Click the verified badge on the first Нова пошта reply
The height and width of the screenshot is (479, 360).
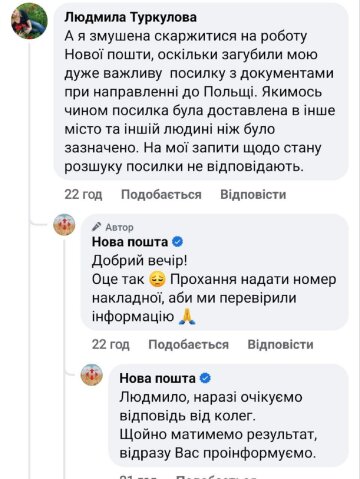pyautogui.click(x=178, y=242)
